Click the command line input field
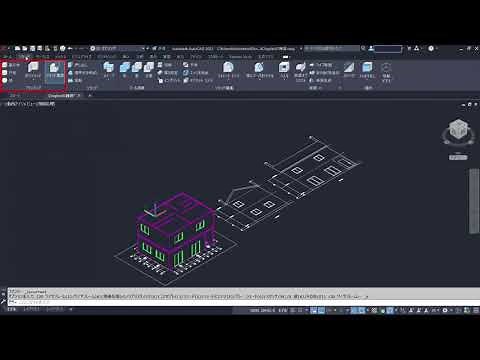Screen dimensions: 480x360 click(x=243, y=302)
